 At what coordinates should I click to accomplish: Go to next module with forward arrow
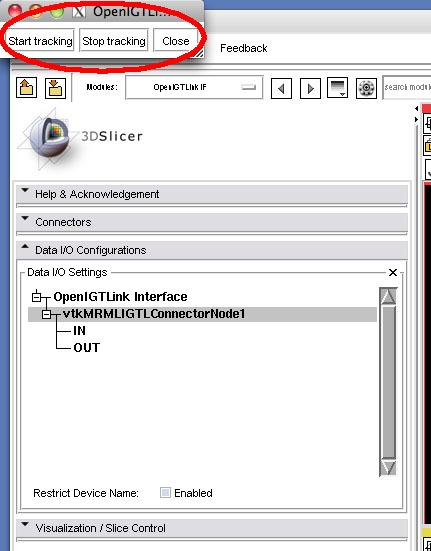pos(310,88)
